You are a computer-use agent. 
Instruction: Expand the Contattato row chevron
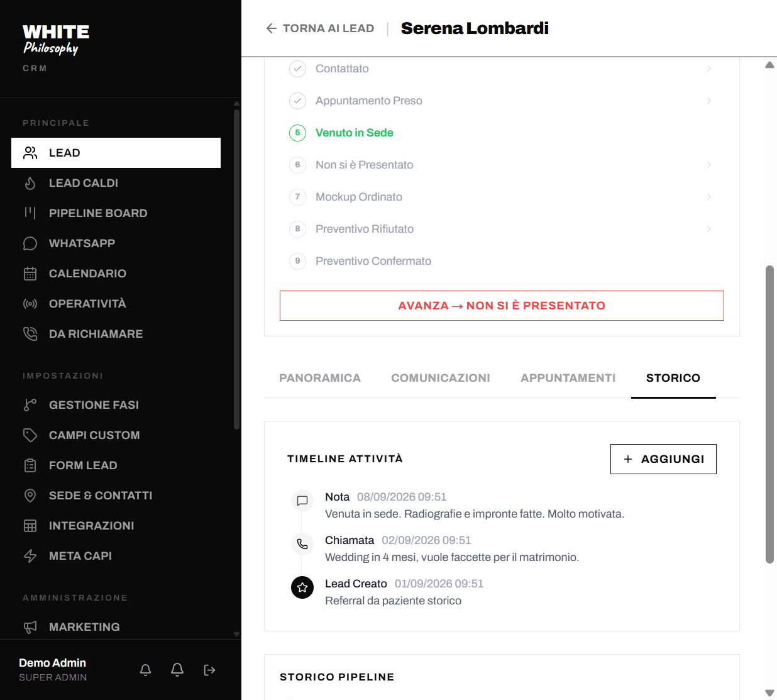coord(709,69)
